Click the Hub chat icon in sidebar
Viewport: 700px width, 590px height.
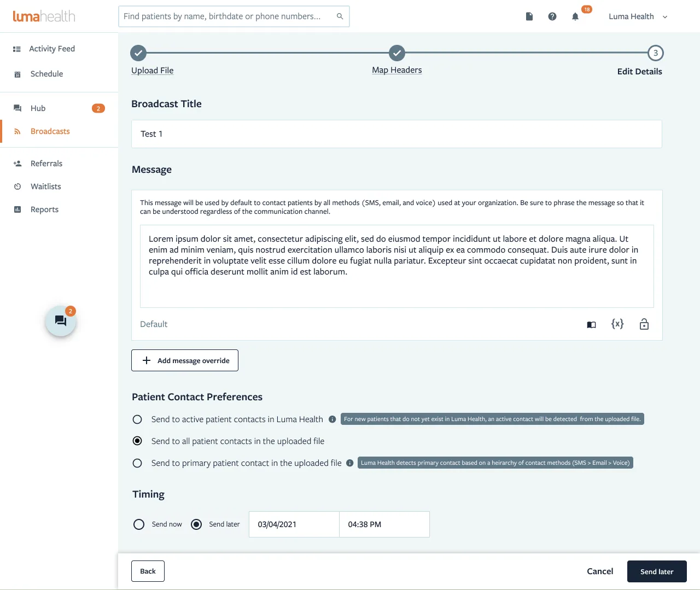coord(17,108)
